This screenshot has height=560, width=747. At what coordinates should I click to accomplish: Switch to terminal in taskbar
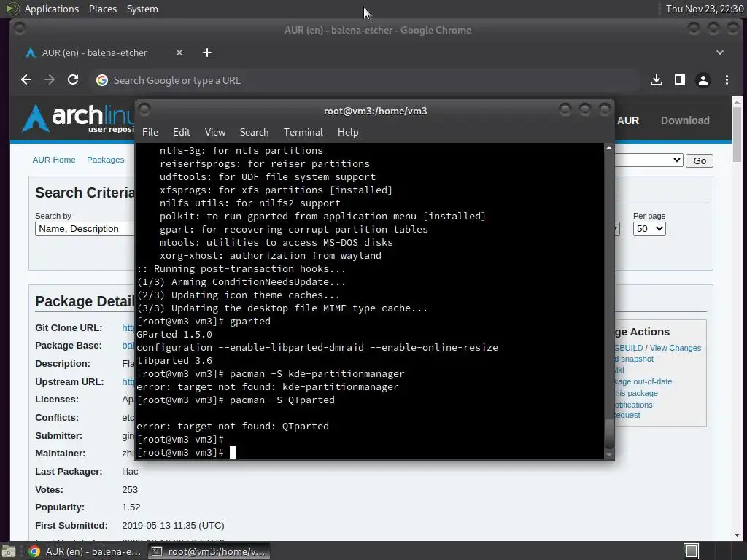coord(208,551)
